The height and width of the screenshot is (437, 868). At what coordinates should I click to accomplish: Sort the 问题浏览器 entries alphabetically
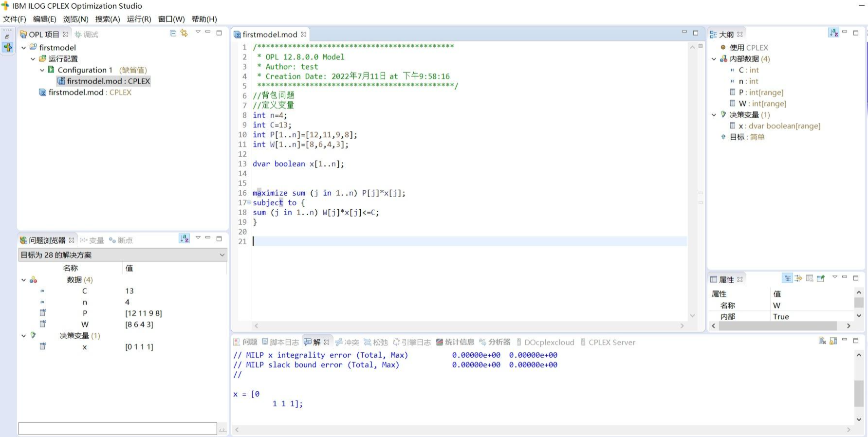coord(184,238)
